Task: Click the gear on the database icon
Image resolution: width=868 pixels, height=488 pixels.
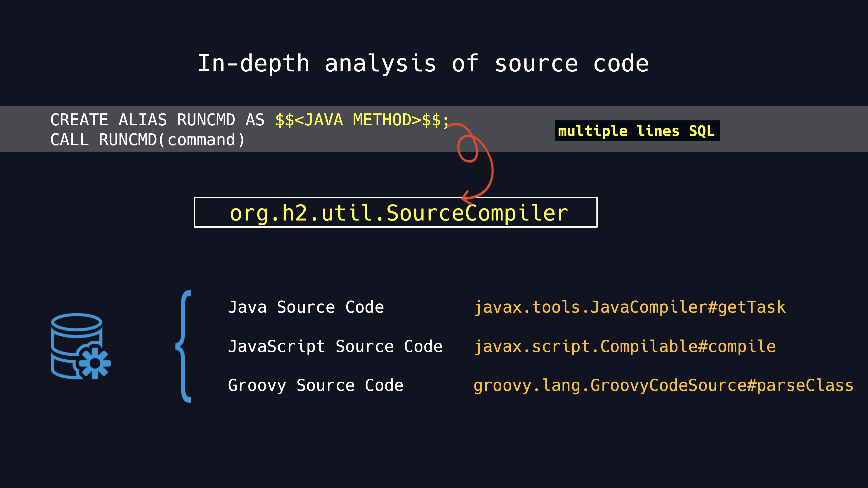Action: click(x=95, y=363)
